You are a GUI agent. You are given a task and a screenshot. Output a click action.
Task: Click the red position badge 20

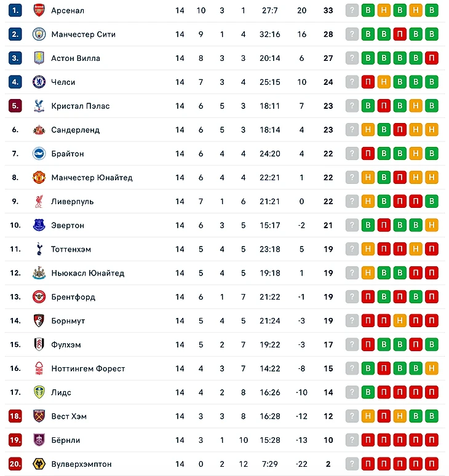click(15, 464)
